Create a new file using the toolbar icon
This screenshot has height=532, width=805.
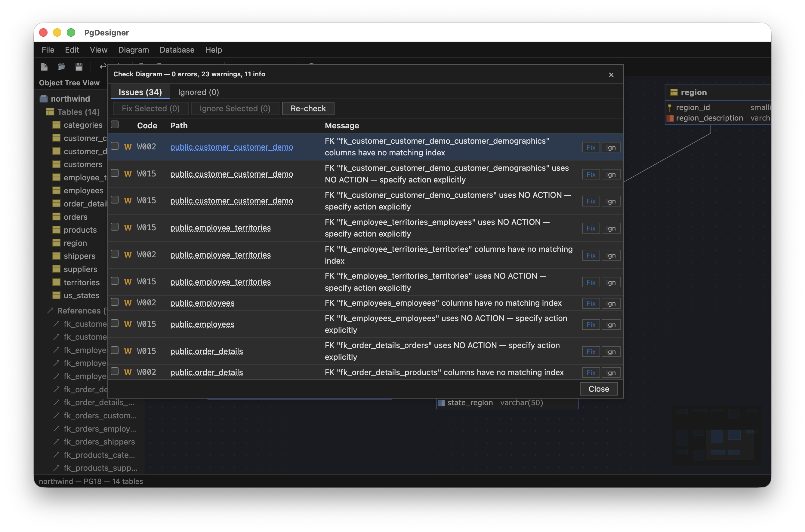click(x=44, y=67)
